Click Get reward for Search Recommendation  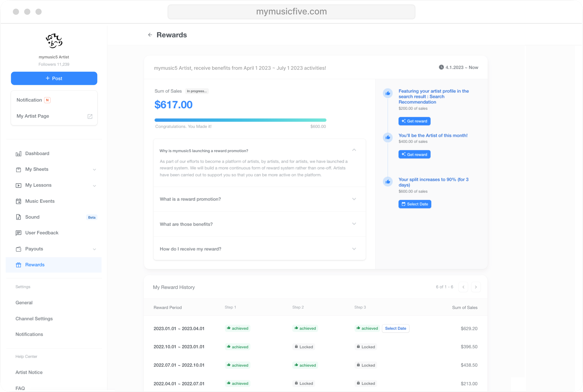click(x=414, y=121)
